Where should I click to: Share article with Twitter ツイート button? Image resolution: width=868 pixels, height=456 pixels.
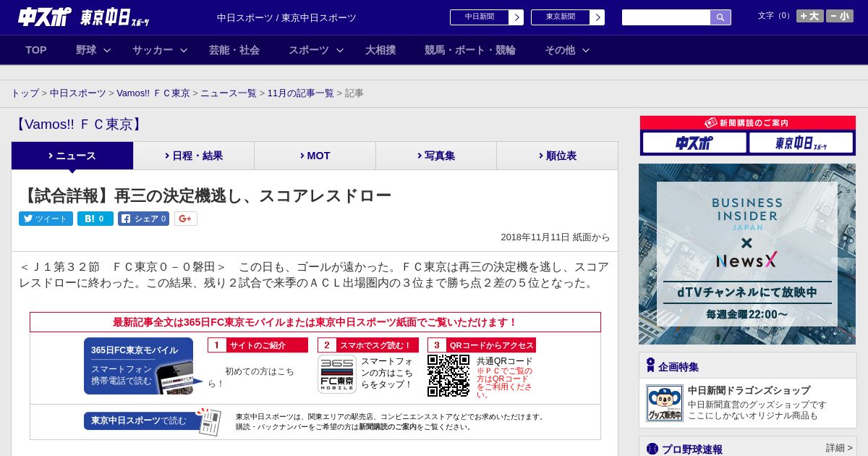(x=46, y=219)
